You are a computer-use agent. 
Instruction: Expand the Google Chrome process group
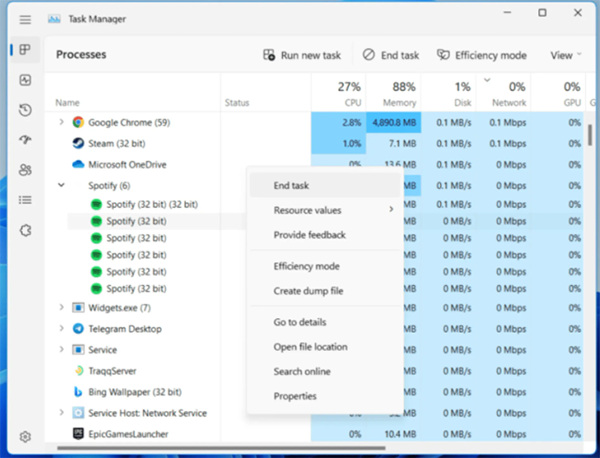[x=61, y=122]
